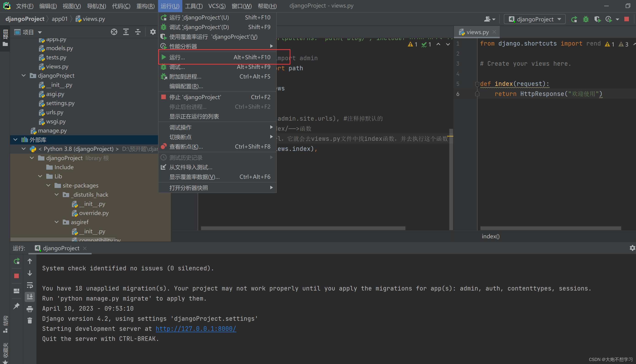This screenshot has height=364, width=636.
Task: Click the views.py editor horizontal scrollbar
Action: tap(551, 228)
